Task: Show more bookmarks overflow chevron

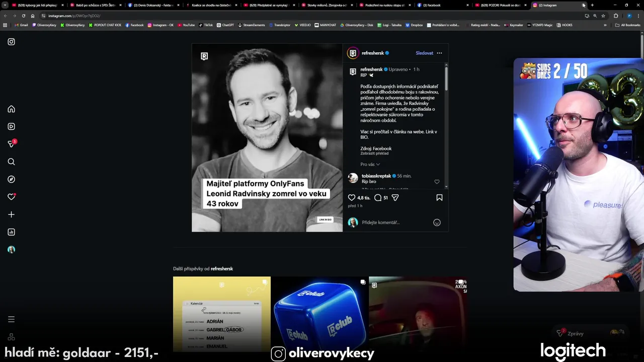Action: tap(605, 25)
